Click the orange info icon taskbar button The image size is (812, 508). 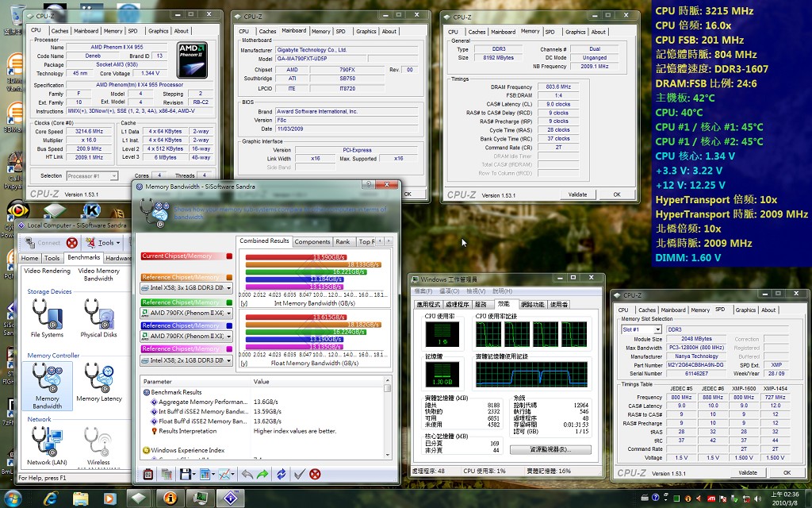click(x=170, y=498)
